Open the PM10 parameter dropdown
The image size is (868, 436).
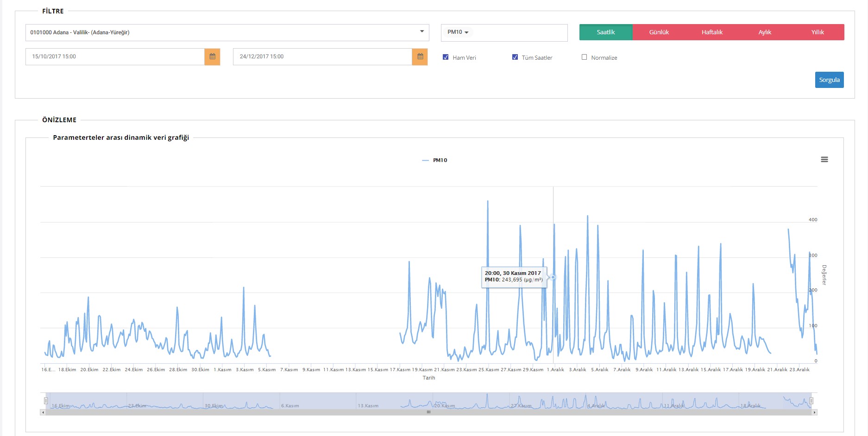(x=458, y=32)
